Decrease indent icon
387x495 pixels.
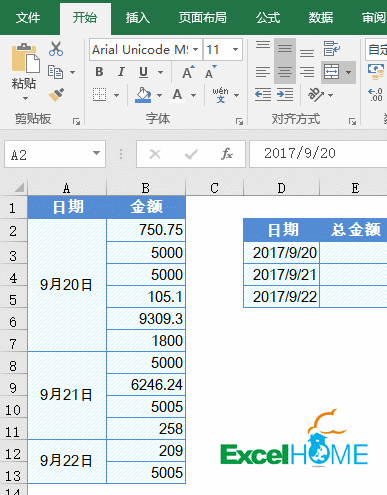[x=263, y=95]
